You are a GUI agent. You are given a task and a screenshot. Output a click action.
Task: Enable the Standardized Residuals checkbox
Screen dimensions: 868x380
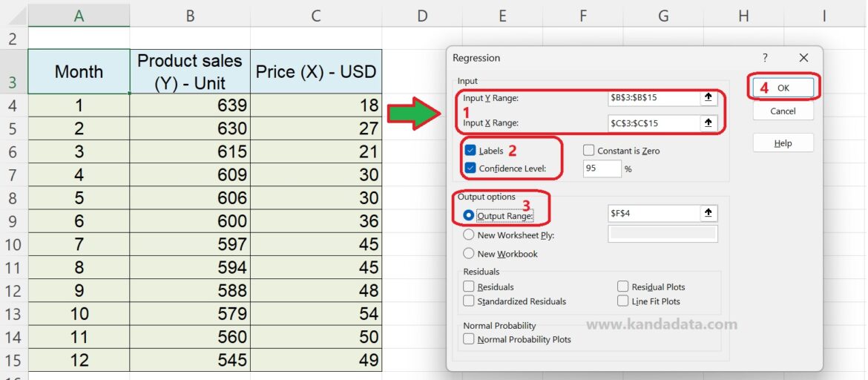(x=469, y=301)
